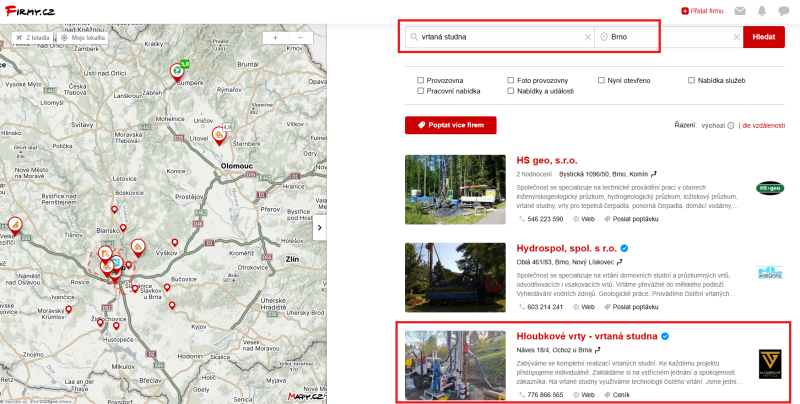Switch map to 'Z letadla' aerial view
The width and height of the screenshot is (800, 404).
[33, 38]
